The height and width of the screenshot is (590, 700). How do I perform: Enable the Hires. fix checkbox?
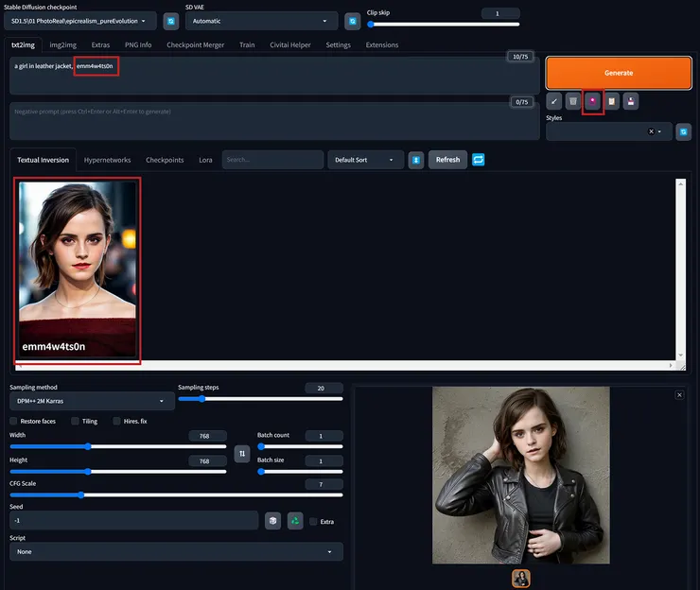[x=116, y=421]
